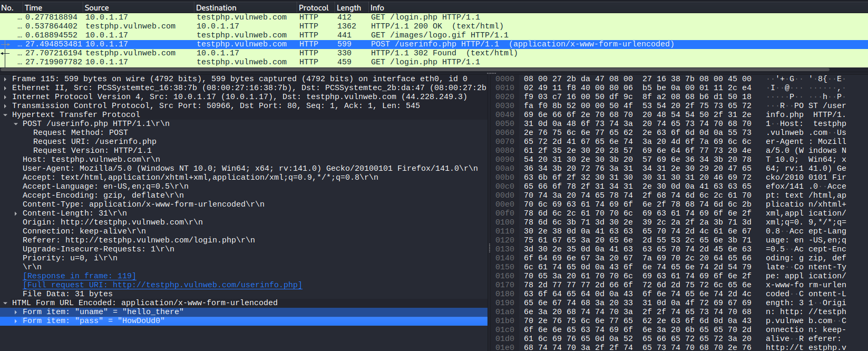Expand the Content-Length: 31 field
The width and height of the screenshot is (868, 351).
click(16, 213)
